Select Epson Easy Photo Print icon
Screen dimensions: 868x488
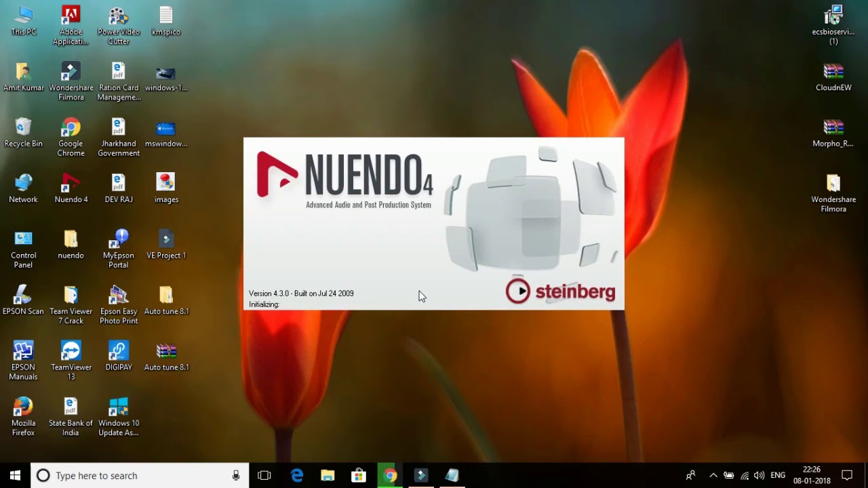119,305
